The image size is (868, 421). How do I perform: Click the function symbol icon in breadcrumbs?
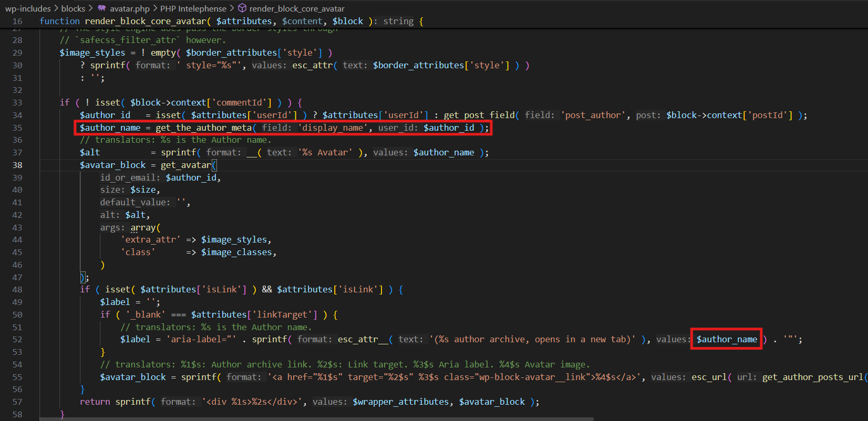point(242,8)
